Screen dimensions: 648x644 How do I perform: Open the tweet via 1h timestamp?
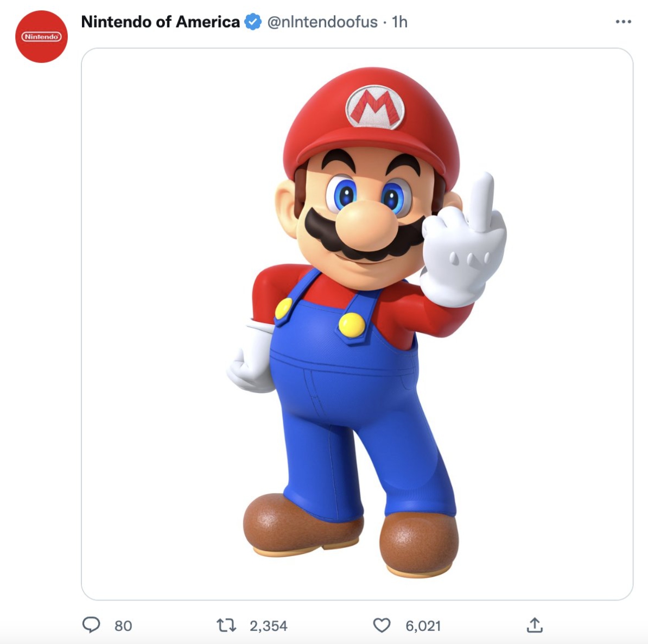(x=399, y=22)
